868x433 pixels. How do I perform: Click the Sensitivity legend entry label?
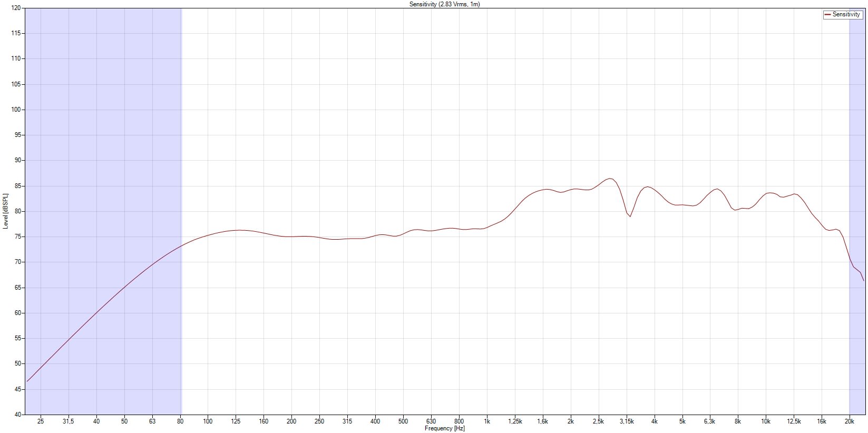[846, 15]
